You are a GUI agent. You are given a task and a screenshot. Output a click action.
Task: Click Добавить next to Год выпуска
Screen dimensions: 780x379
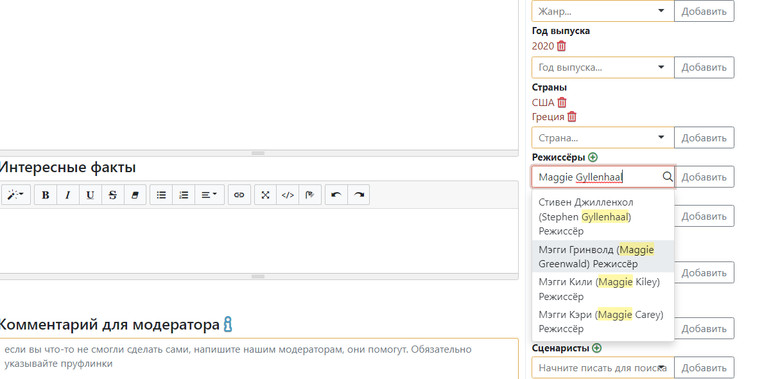tap(704, 67)
